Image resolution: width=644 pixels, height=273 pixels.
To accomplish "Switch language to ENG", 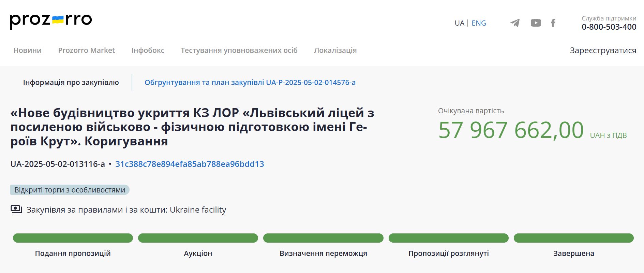I will pos(479,23).
